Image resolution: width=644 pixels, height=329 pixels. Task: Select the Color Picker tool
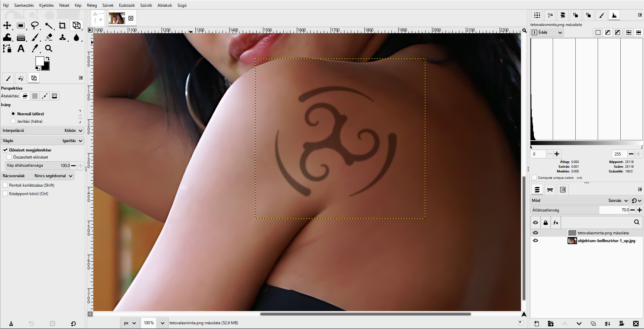(35, 49)
